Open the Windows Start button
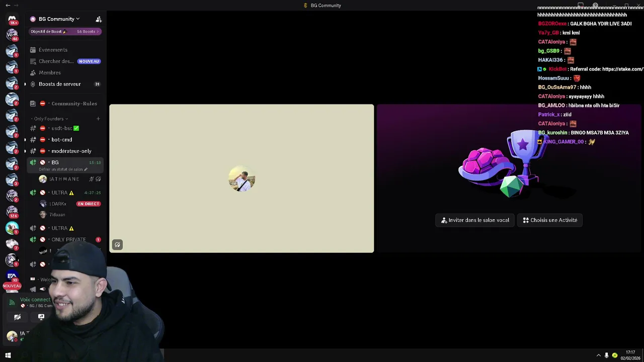The width and height of the screenshot is (644, 362). tap(8, 355)
